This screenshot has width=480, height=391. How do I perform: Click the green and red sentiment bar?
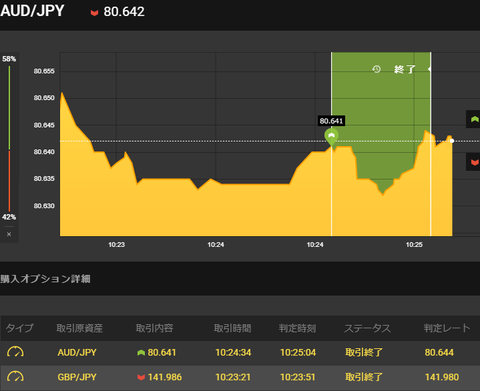click(9, 138)
